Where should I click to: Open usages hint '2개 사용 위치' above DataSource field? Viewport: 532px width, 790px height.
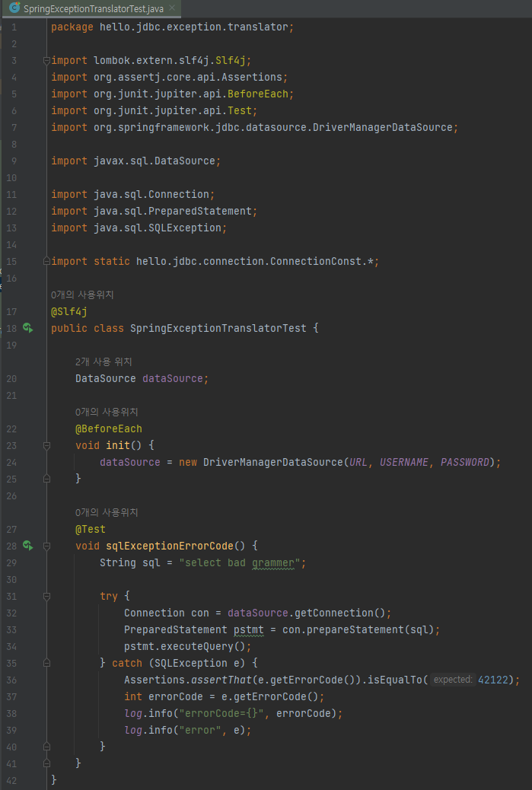click(104, 362)
